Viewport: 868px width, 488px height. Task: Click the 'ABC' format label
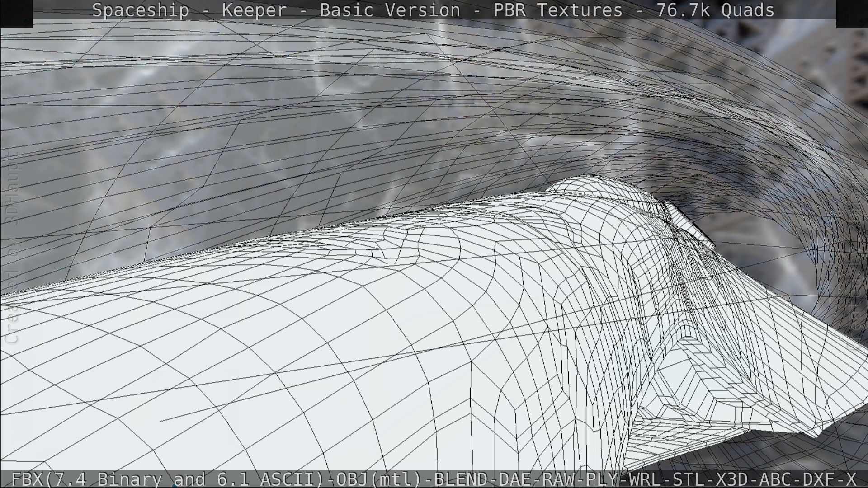pyautogui.click(x=776, y=479)
